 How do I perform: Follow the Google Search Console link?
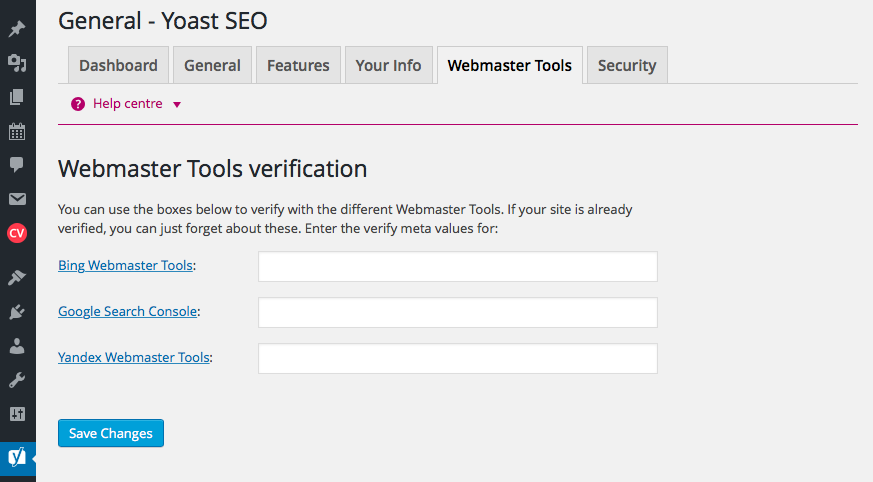(127, 311)
